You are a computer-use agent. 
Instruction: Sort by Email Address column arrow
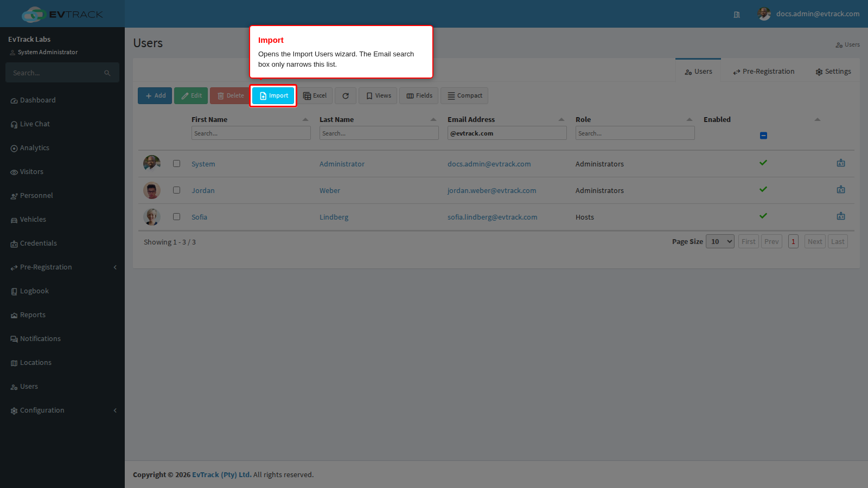(561, 120)
